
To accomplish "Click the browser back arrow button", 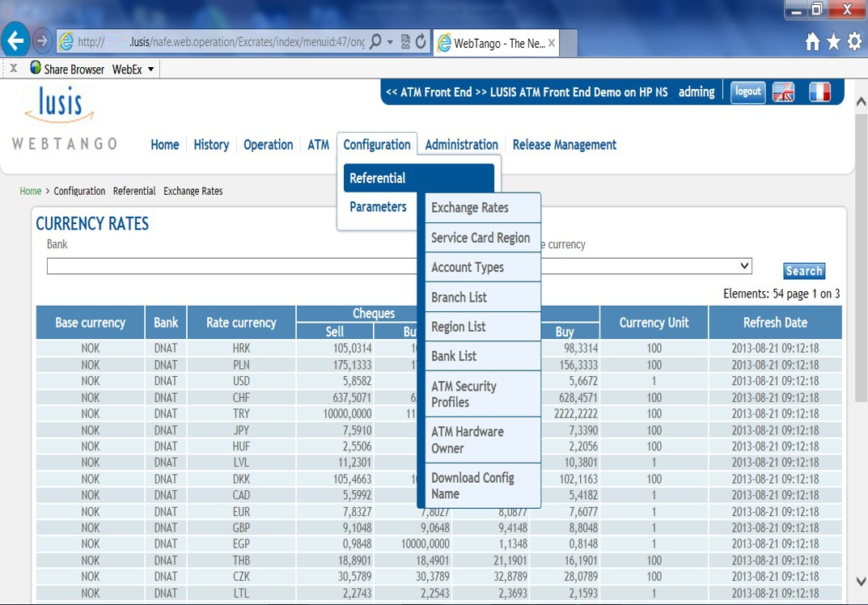I will (x=16, y=41).
